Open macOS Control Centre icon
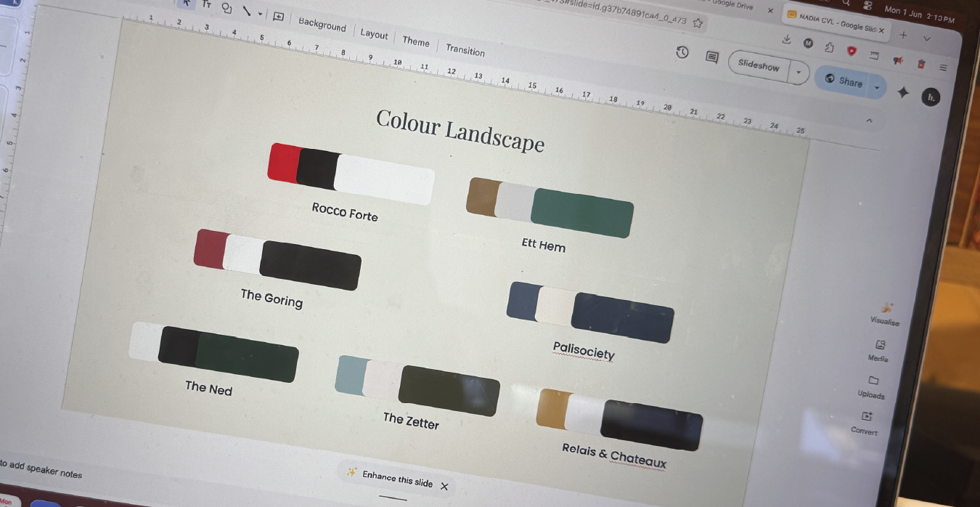Viewport: 980px width, 507px height. pyautogui.click(x=868, y=5)
